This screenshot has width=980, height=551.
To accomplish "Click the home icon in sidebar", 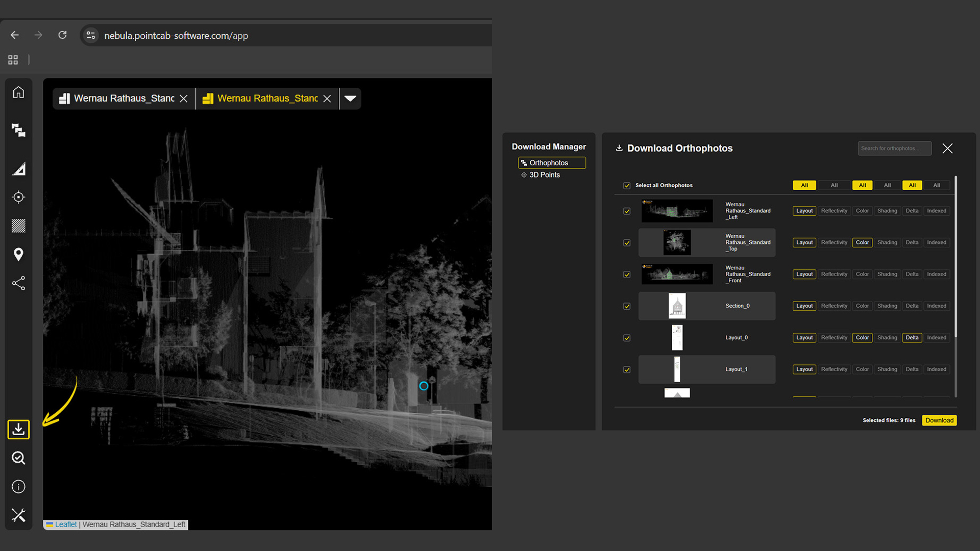I will point(18,92).
